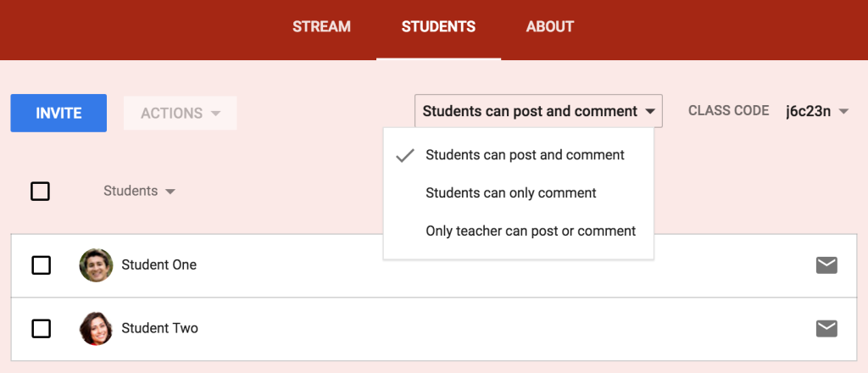
Task: Click the blue Invite button
Action: pos(58,113)
